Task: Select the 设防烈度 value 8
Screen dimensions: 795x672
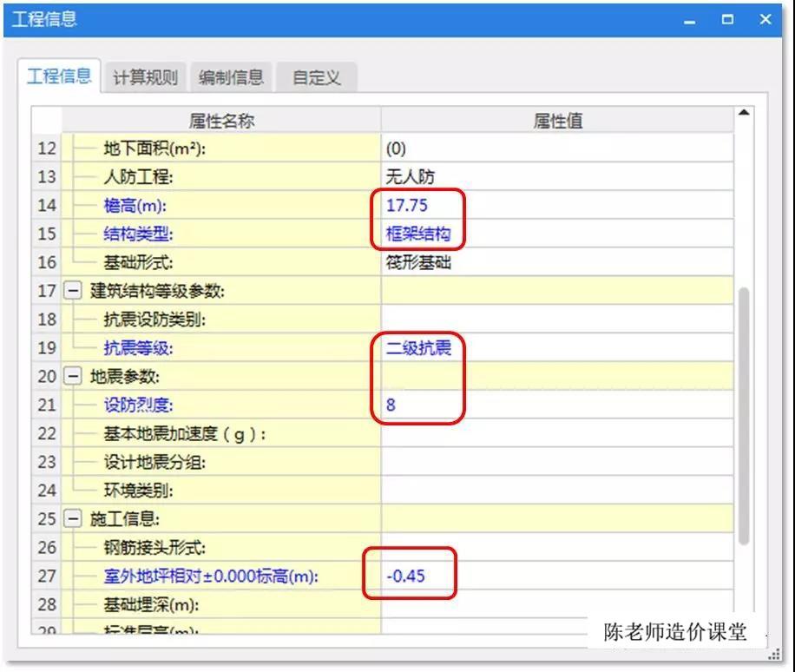Action: (x=391, y=405)
